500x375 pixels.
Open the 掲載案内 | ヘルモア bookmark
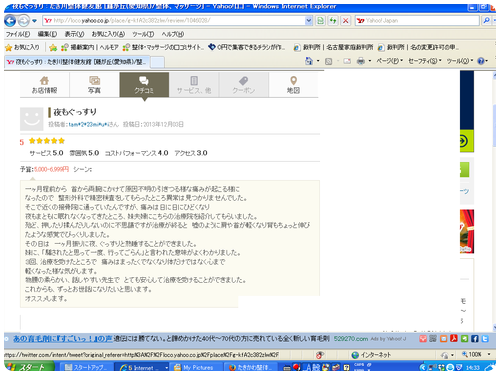pos(90,47)
